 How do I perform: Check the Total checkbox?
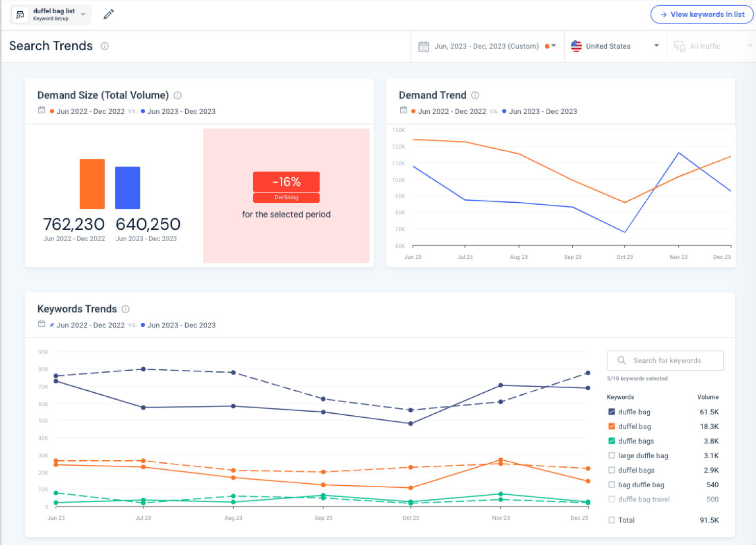(x=612, y=520)
